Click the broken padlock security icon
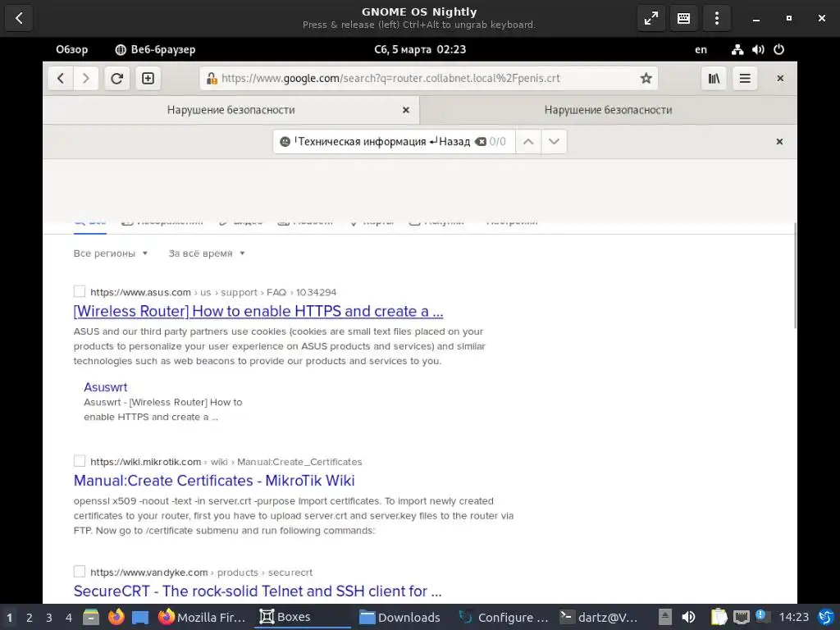 (x=212, y=78)
